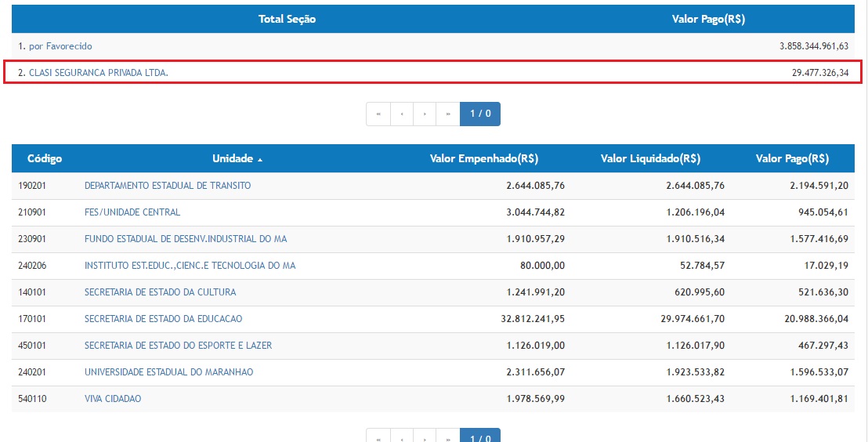The height and width of the screenshot is (442, 868).
Task: Open CLASI SEGURANCA PRIVADA LTDA. link
Action: click(99, 73)
